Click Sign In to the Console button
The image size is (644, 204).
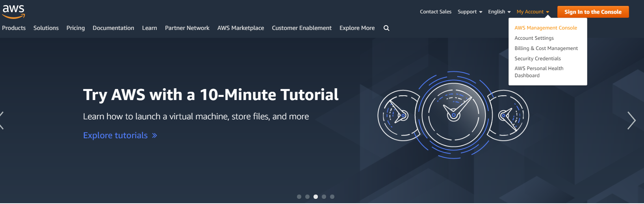[x=593, y=12]
